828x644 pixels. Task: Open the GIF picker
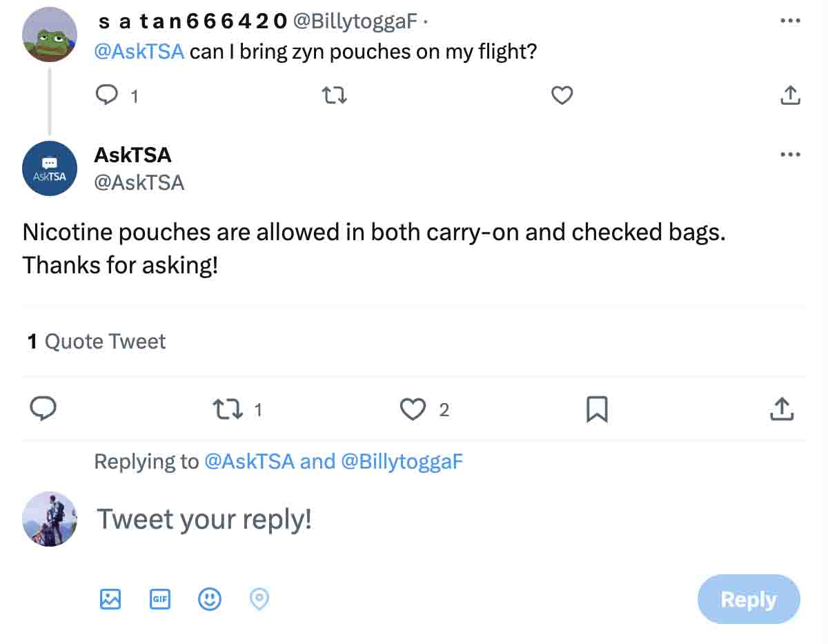click(160, 599)
